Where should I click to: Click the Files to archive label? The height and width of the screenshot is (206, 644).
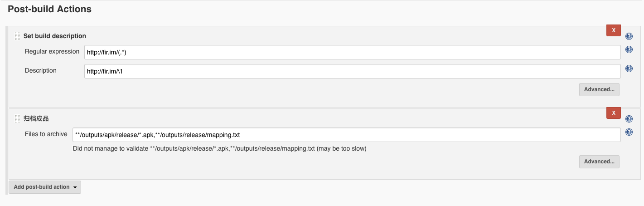pyautogui.click(x=46, y=134)
